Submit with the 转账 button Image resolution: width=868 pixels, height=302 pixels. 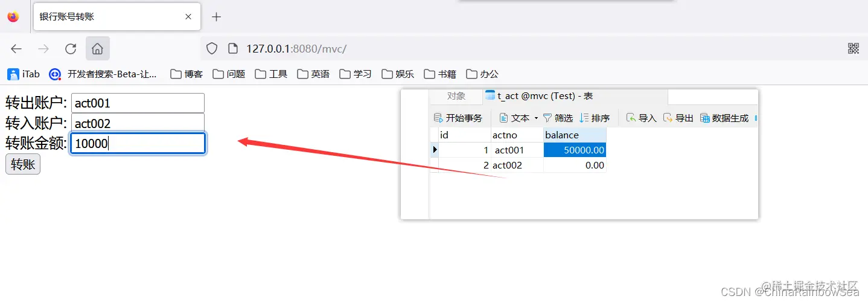(23, 164)
